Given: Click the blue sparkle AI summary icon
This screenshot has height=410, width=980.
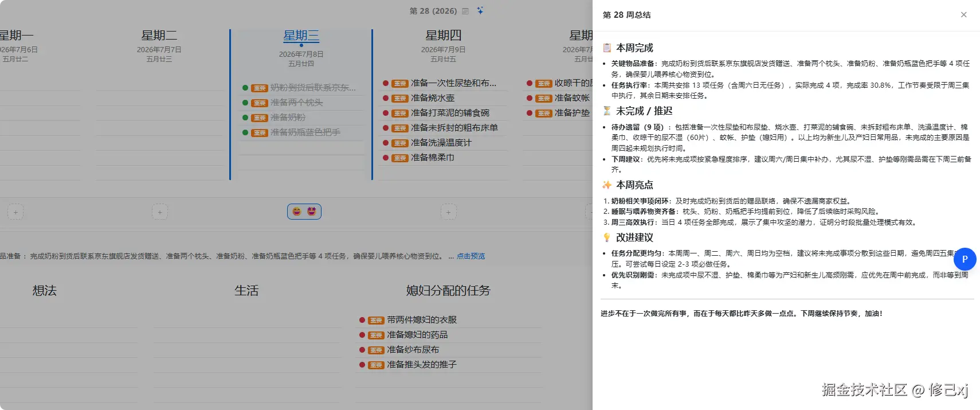Looking at the screenshot, I should click(x=480, y=10).
